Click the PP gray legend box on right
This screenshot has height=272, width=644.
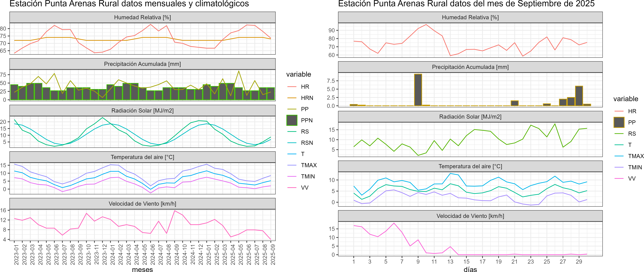619,122
